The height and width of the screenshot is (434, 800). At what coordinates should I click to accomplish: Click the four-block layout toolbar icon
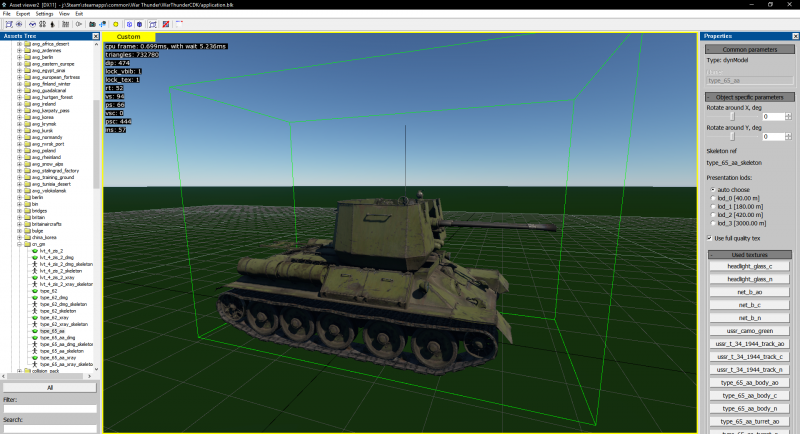[x=42, y=24]
